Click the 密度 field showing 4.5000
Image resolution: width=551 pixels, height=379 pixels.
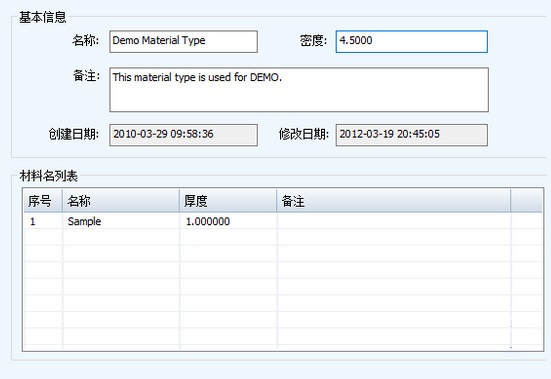pos(411,41)
